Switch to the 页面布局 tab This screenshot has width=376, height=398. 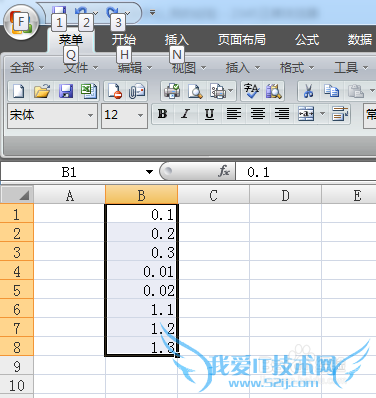pos(242,40)
